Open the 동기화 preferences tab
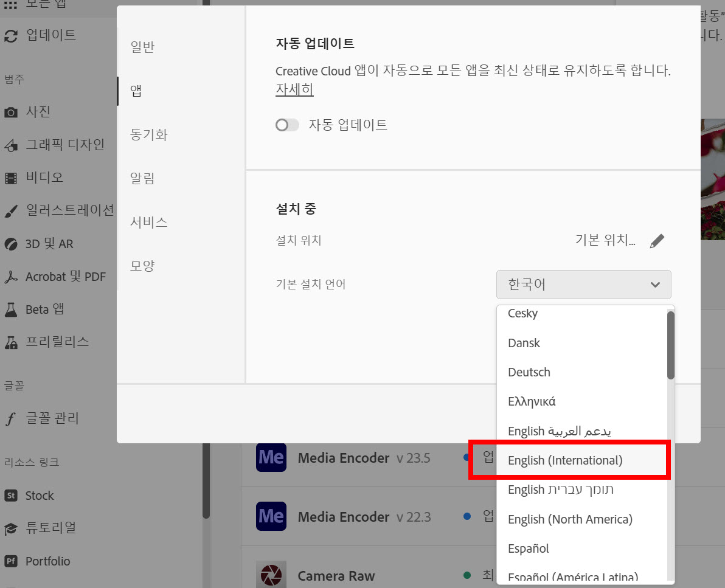 point(148,134)
